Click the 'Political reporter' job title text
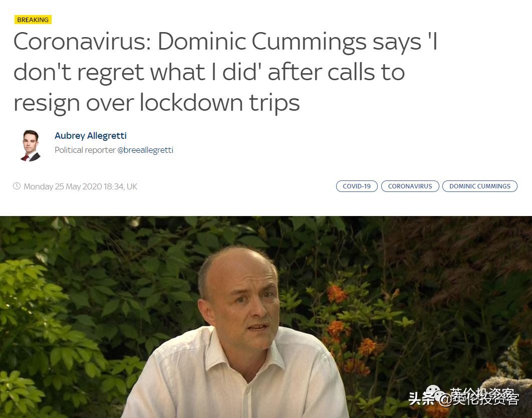 [x=85, y=150]
